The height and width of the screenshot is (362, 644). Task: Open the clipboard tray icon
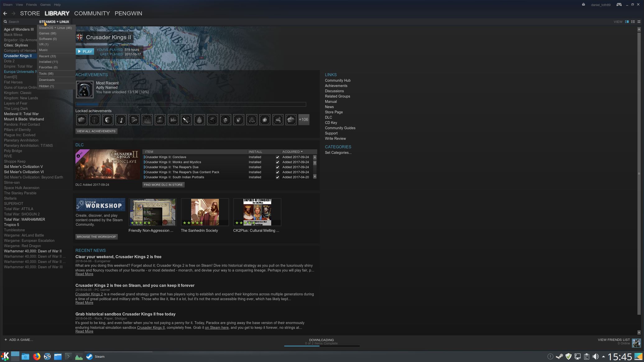[586, 356]
